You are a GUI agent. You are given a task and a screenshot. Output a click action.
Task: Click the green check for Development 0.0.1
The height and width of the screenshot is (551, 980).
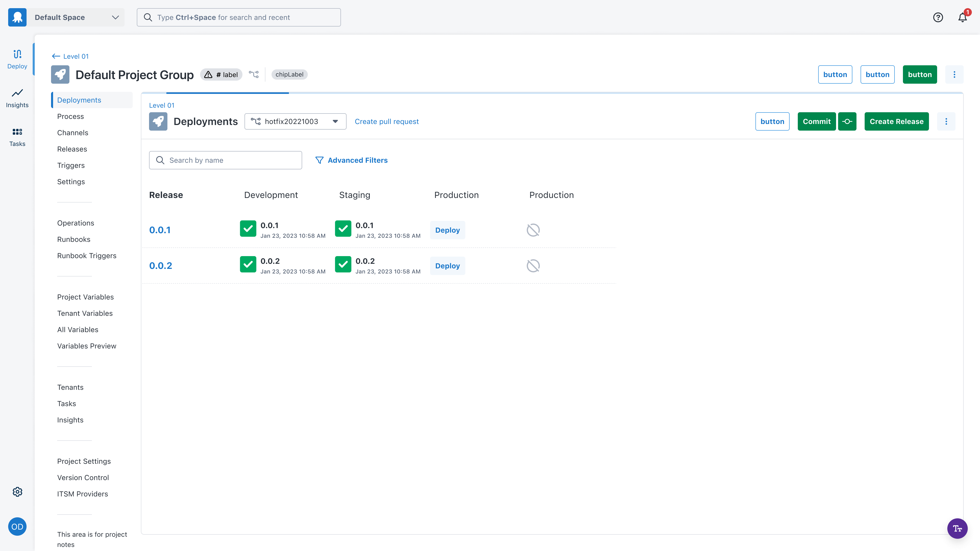pos(248,229)
